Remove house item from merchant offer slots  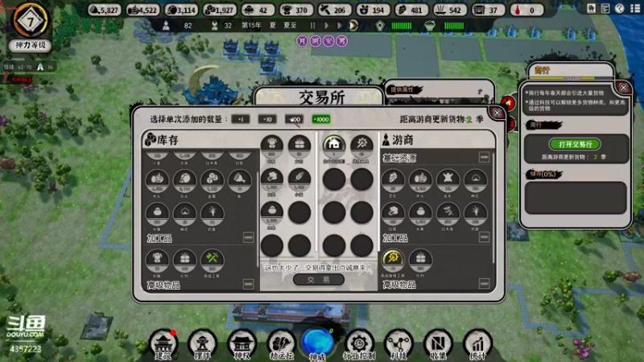click(334, 146)
